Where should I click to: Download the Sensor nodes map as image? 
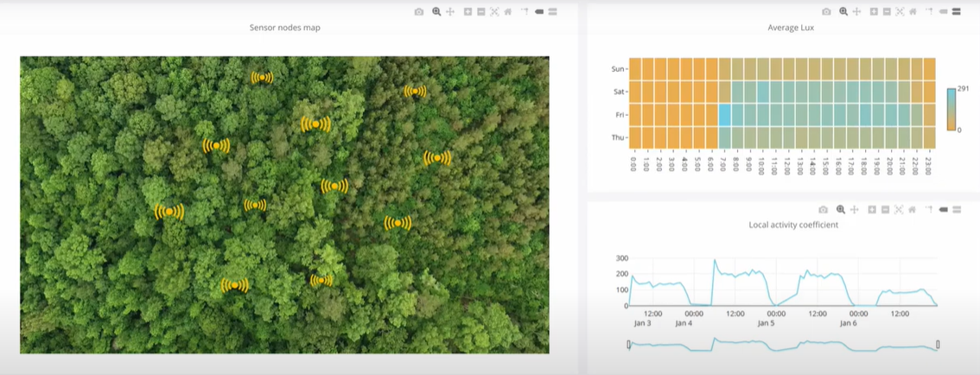tap(419, 12)
